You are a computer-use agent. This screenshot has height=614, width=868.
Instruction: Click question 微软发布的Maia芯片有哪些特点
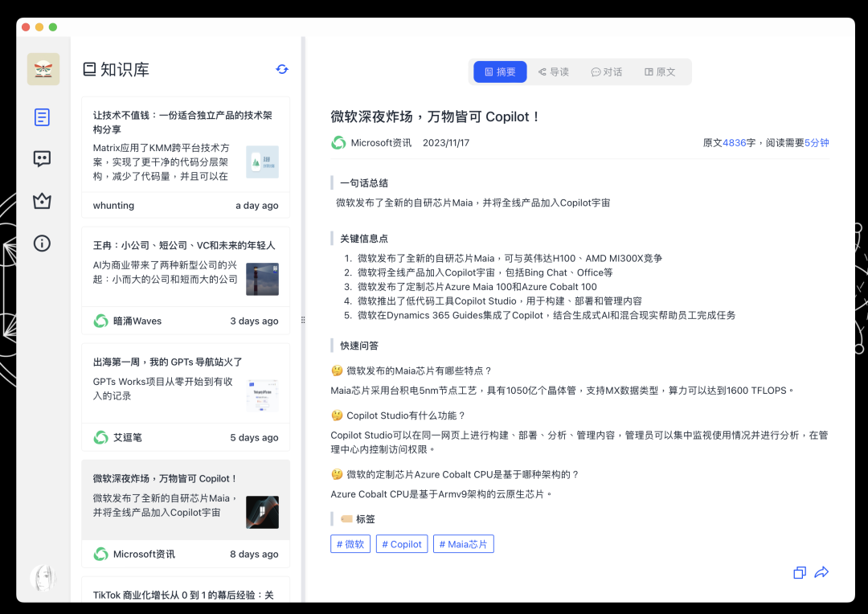pos(419,371)
